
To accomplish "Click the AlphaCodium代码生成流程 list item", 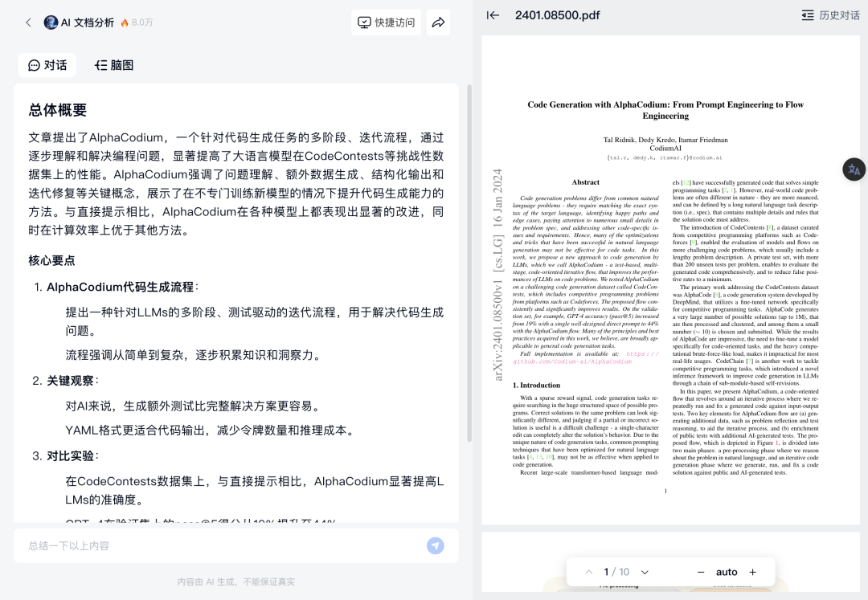I will point(120,287).
